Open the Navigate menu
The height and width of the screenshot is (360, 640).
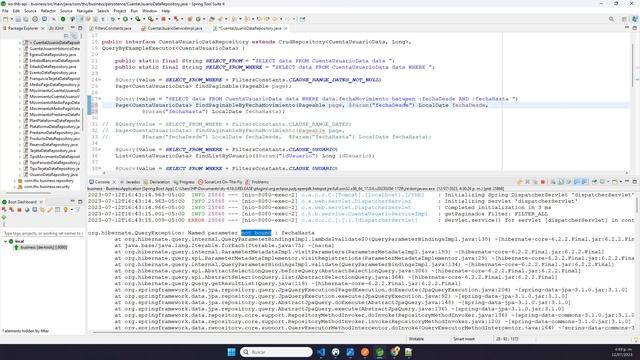(85, 11)
